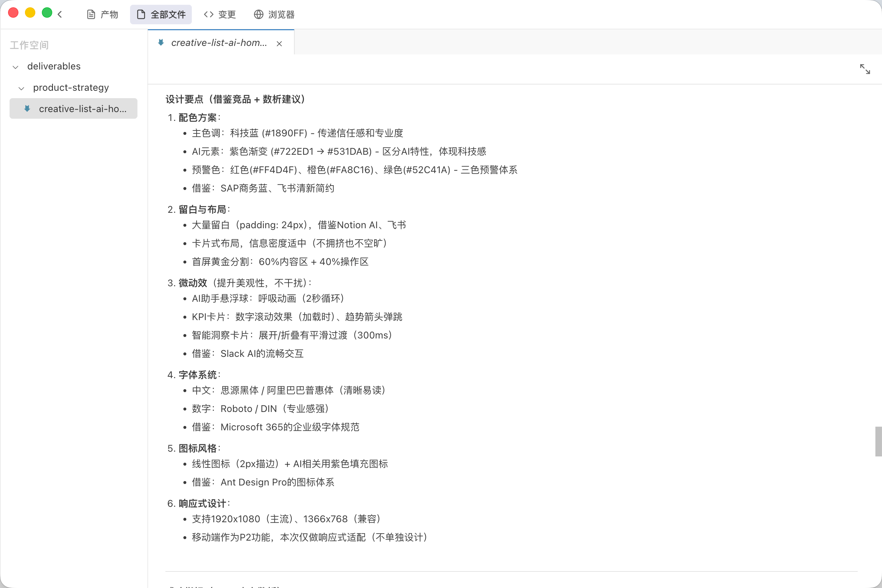882x588 pixels.
Task: Switch to the 全部文件 tab
Action: (x=161, y=15)
